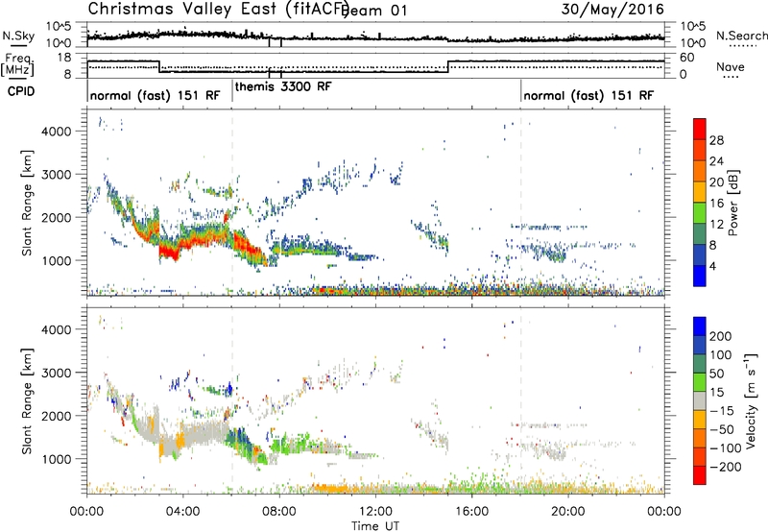This screenshot has height=532, width=768.
Task: Click the date '30/May/2016'
Action: [x=612, y=9]
